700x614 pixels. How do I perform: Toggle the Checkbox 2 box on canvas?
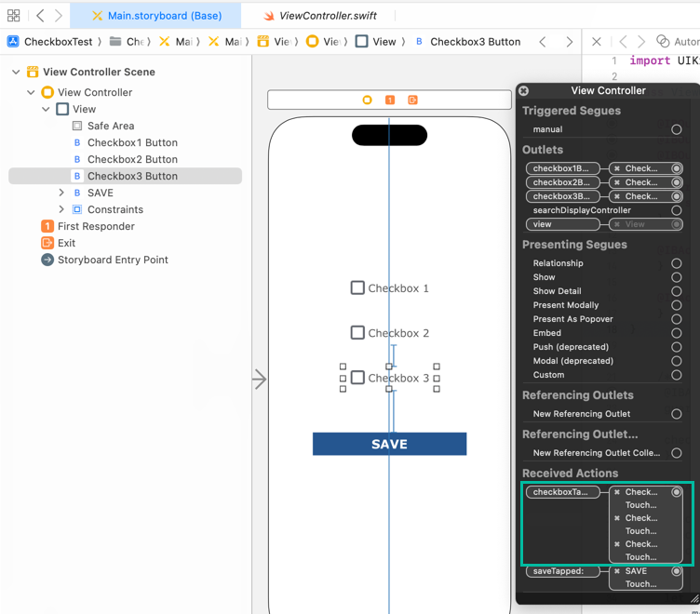[x=357, y=332]
